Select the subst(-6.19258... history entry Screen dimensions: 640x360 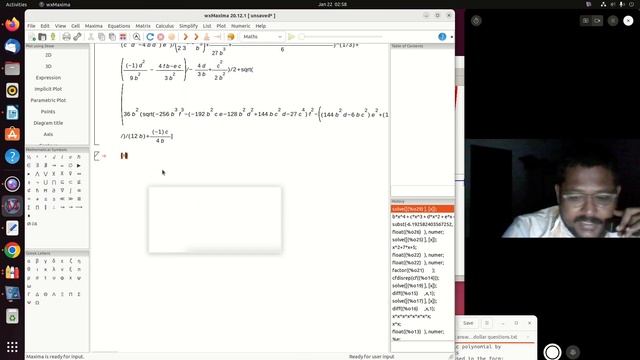(x=422, y=224)
